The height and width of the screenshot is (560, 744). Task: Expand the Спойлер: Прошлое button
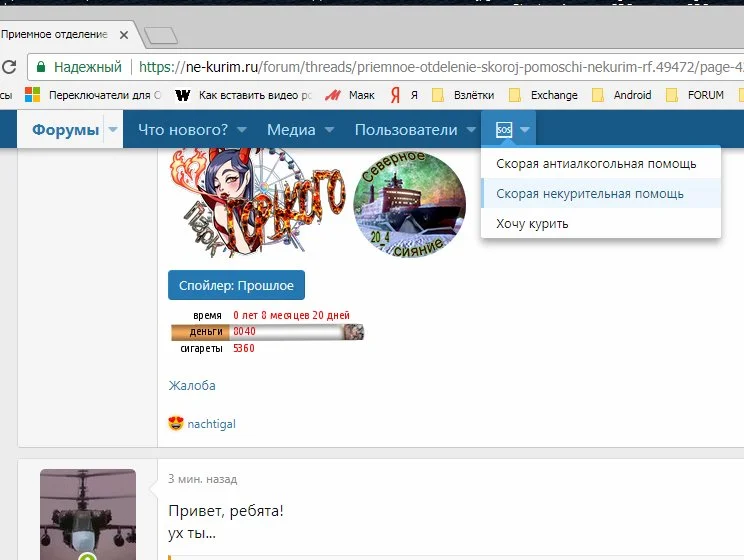(x=236, y=285)
